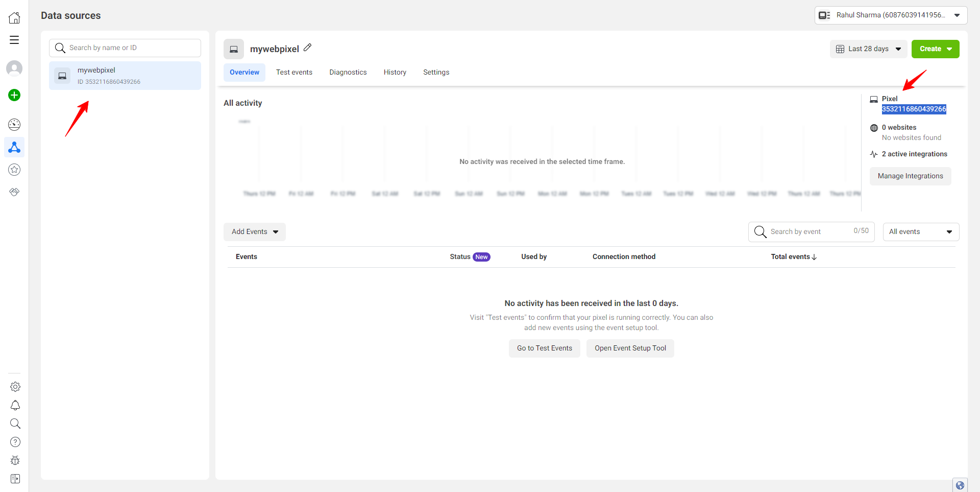This screenshot has height=492, width=980.
Task: Select mywebpixel in data sources list
Action: [125, 76]
